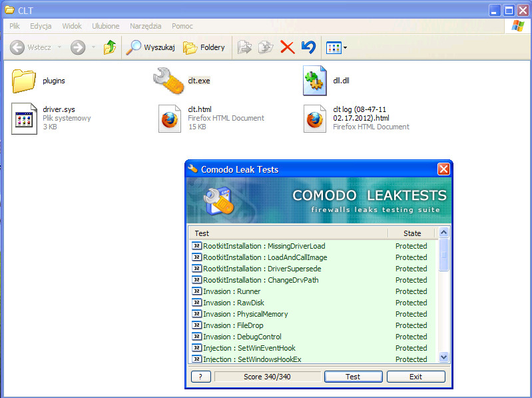This screenshot has height=398, width=532.
Task: Click the Exit button
Action: click(x=415, y=377)
